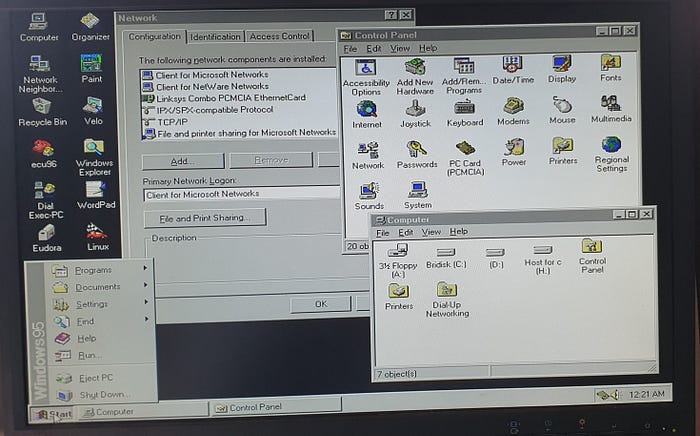This screenshot has height=436, width=700.
Task: Open Display settings icon
Action: (562, 69)
